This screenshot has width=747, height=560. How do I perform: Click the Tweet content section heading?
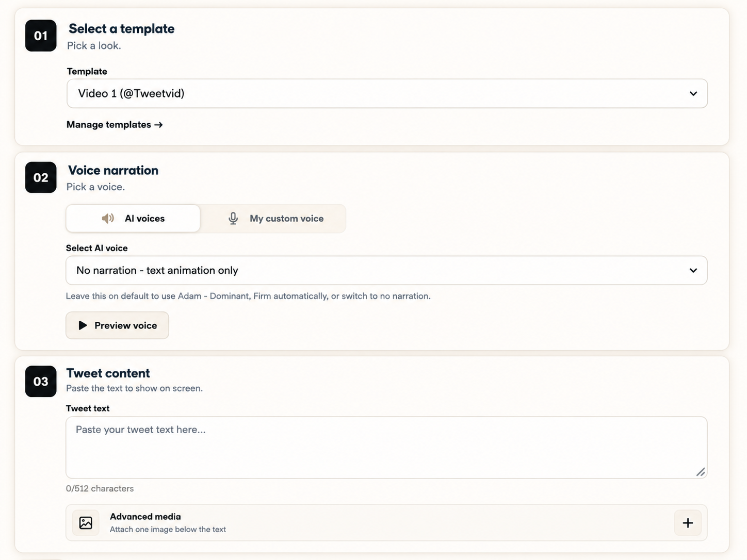[108, 373]
